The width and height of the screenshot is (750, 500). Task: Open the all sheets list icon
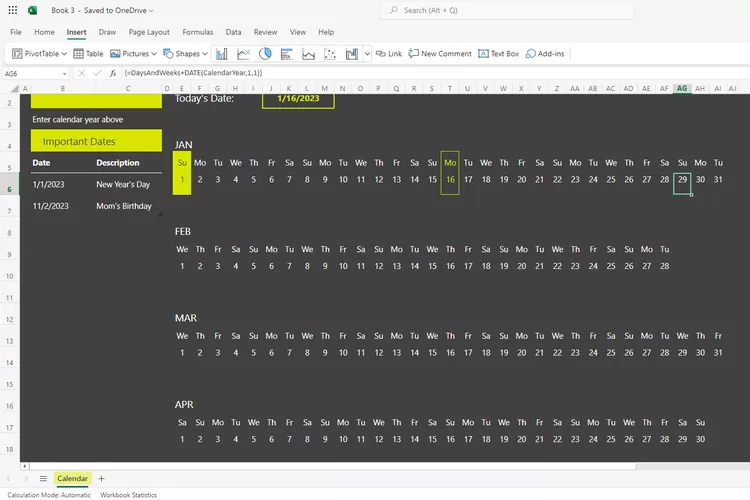pos(43,478)
